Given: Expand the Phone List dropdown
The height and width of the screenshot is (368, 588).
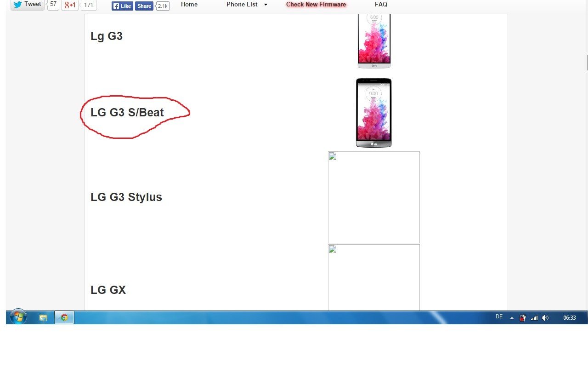Looking at the screenshot, I should point(247,5).
